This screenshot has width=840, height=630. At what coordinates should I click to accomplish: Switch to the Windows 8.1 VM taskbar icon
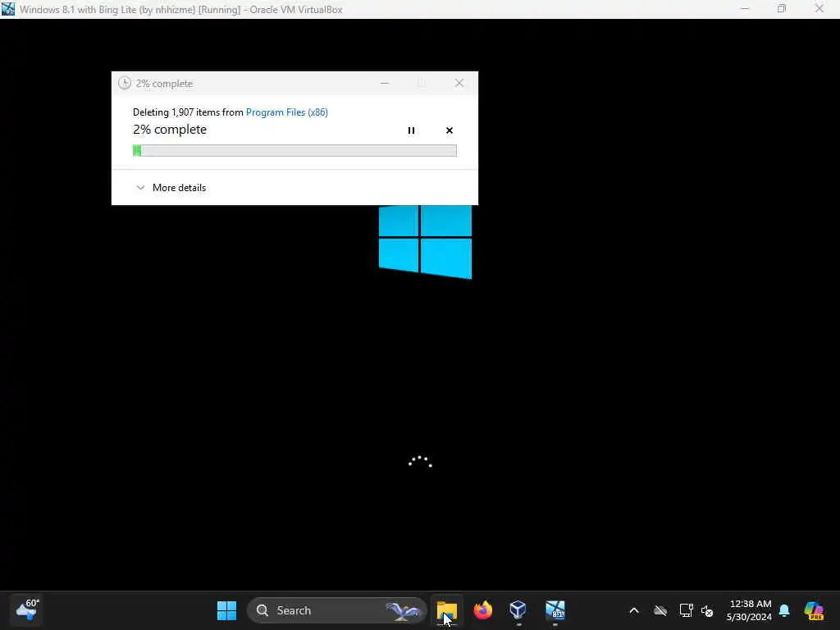click(x=555, y=610)
